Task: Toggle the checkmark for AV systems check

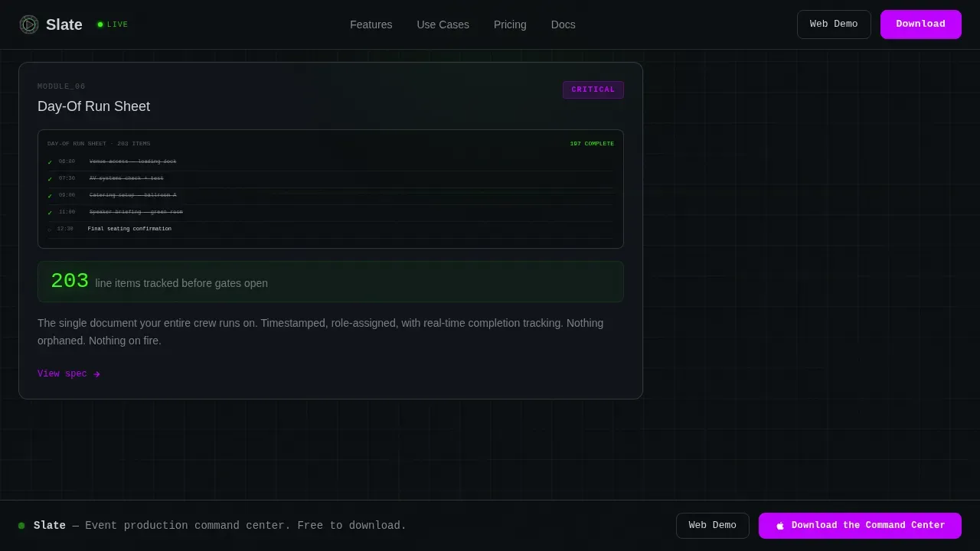Action: pos(50,179)
